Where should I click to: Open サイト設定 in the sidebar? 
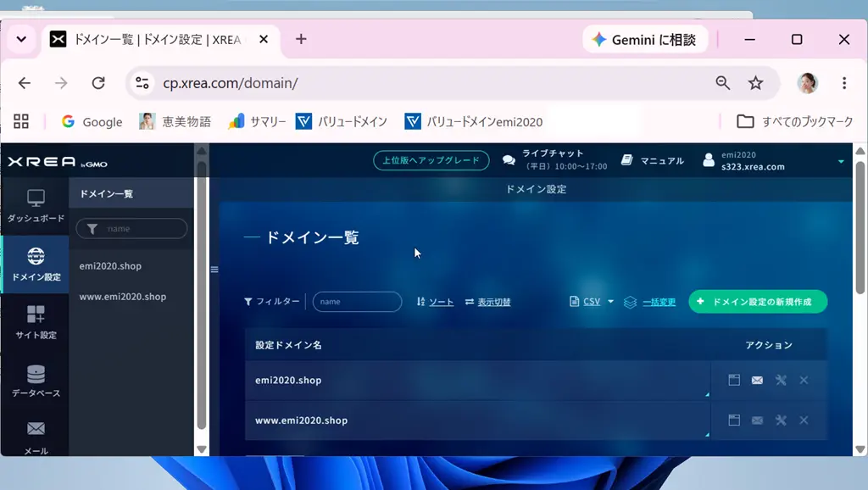click(36, 322)
